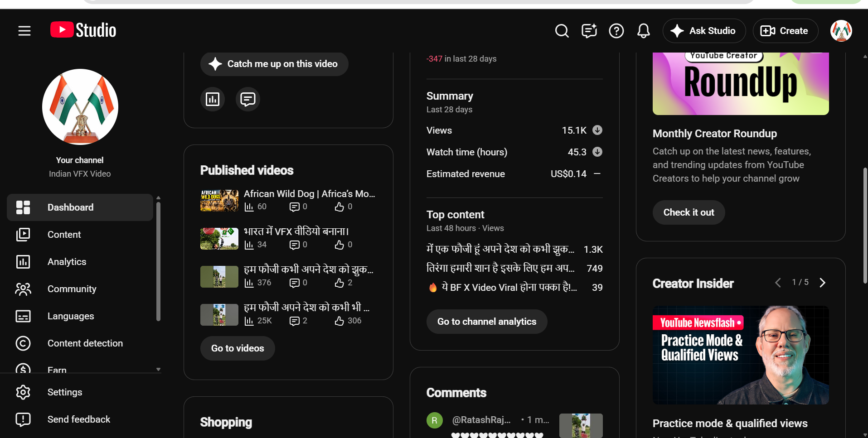
Task: Go to next Creator Insider card
Action: [823, 283]
